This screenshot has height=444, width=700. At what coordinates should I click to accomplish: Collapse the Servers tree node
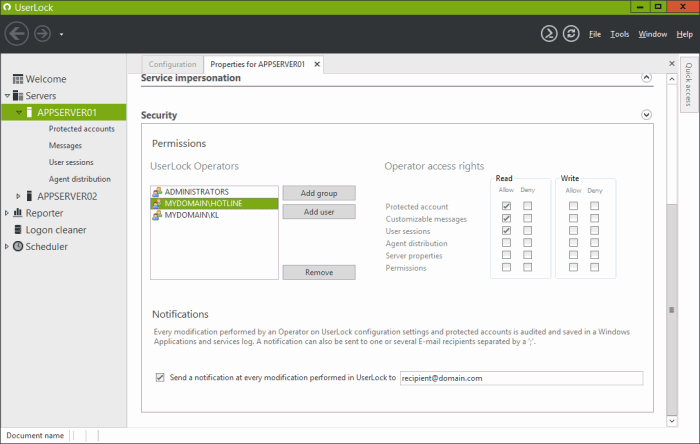(x=7, y=95)
